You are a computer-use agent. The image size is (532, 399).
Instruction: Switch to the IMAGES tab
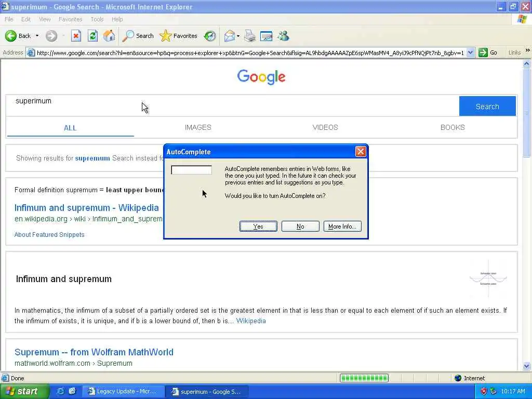click(198, 128)
